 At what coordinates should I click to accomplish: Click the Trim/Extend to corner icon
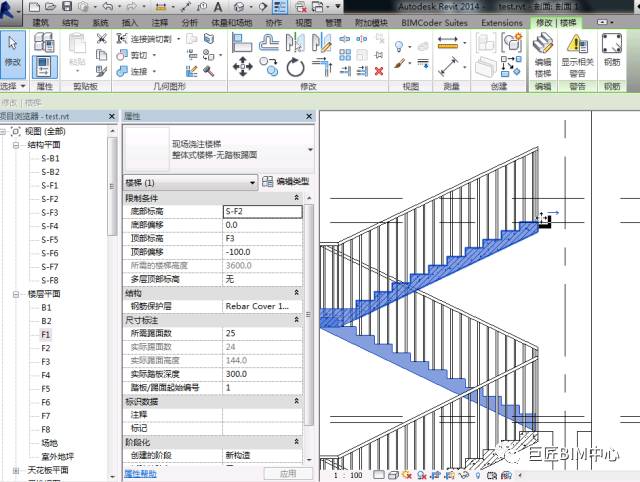tap(322, 67)
